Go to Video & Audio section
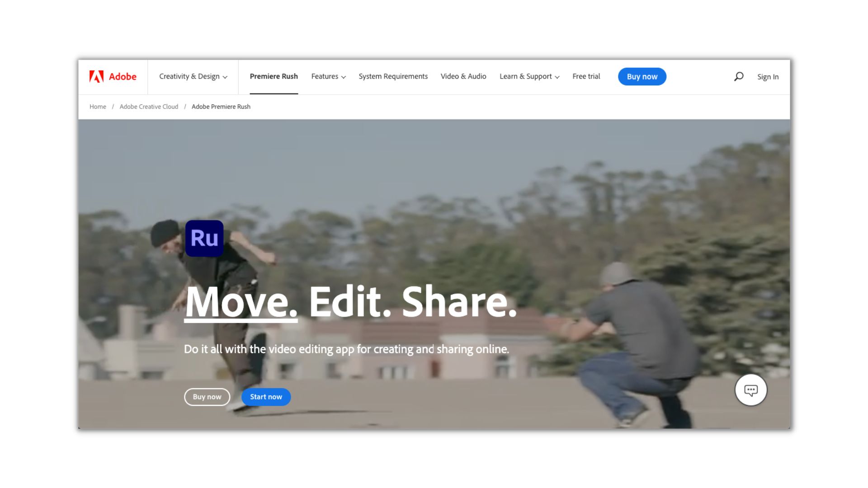This screenshot has height=488, width=868. [463, 76]
